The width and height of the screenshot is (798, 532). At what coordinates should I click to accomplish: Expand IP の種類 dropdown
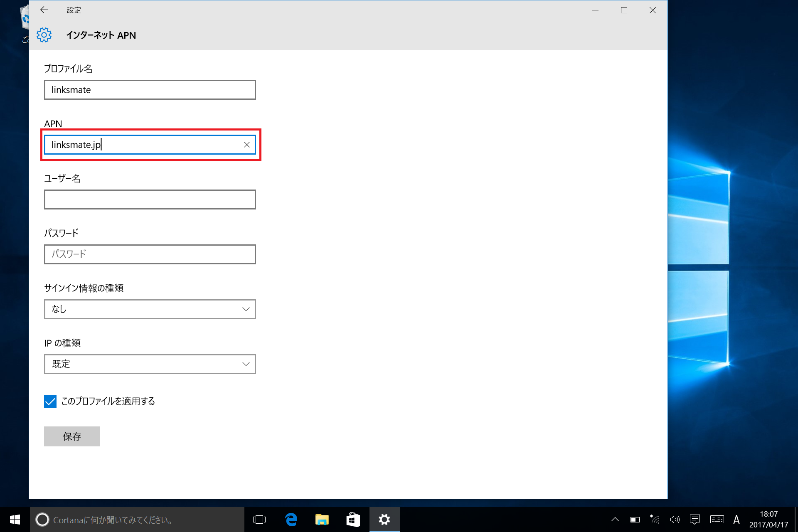pyautogui.click(x=150, y=364)
